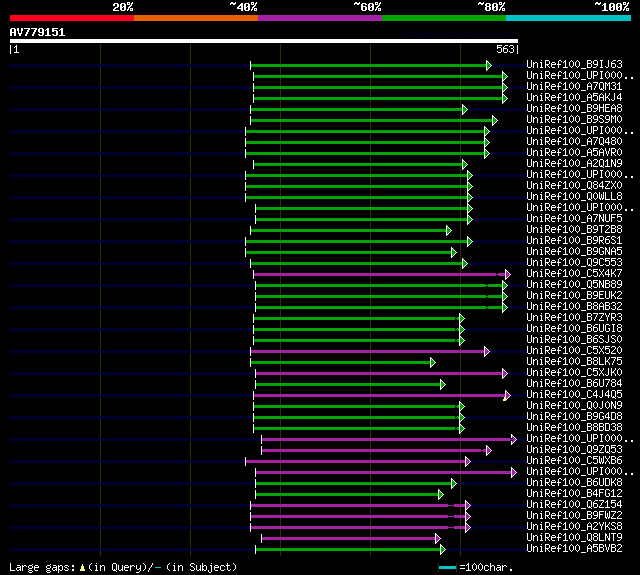
Task: Select label UniRef100_B6UGI8
Action: click(x=574, y=329)
